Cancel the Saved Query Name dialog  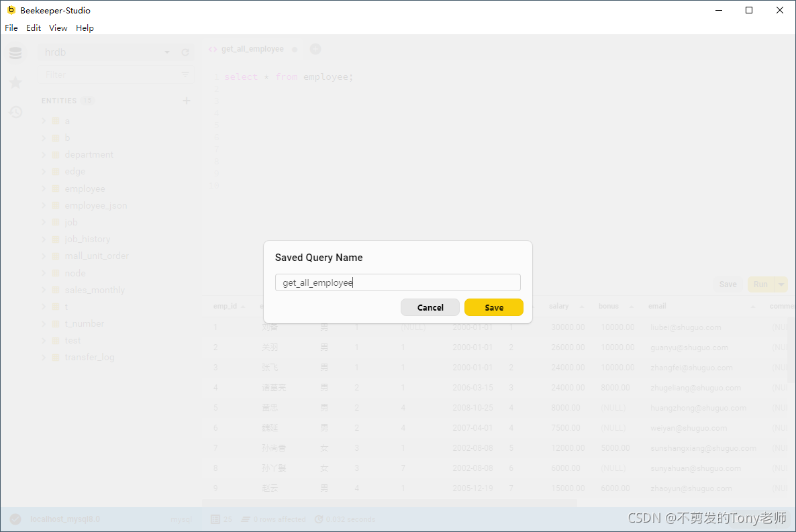pos(430,307)
